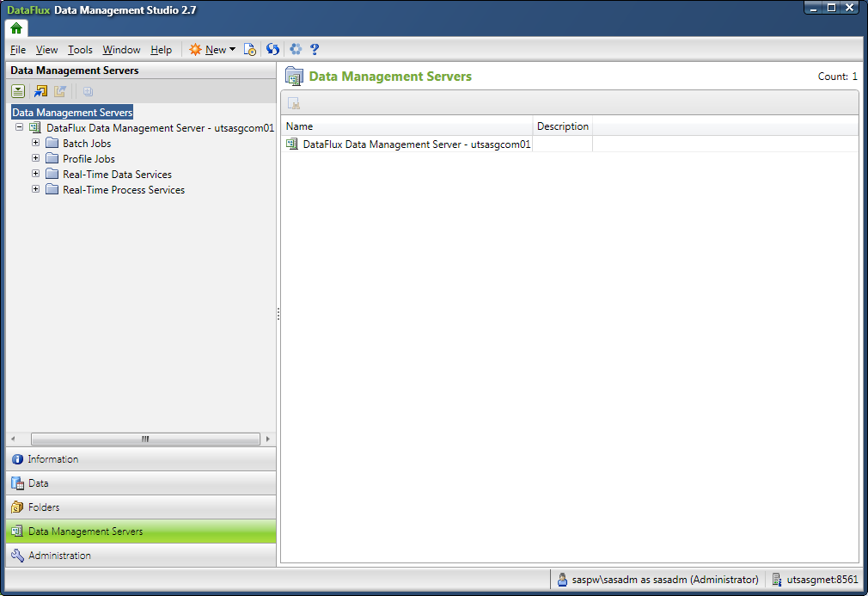Click the export icon in the servers panel toolbar
Screen dimensions: 868x596
(x=58, y=90)
